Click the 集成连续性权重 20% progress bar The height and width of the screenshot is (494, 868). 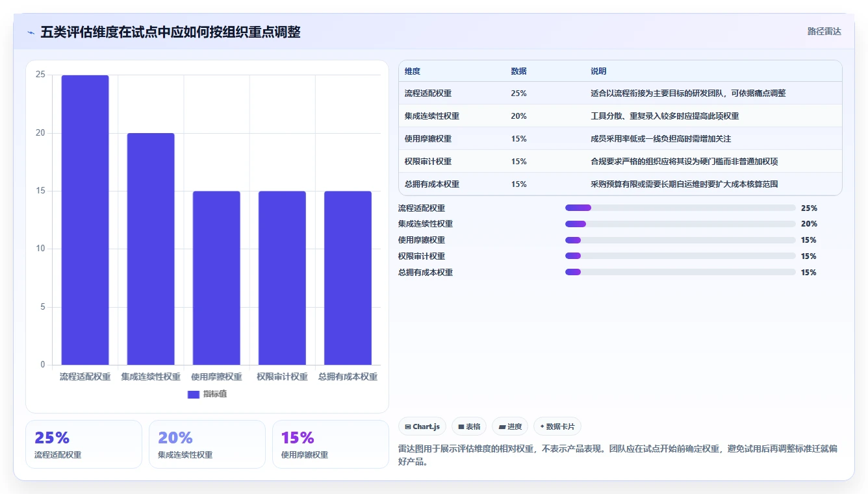[x=680, y=224]
